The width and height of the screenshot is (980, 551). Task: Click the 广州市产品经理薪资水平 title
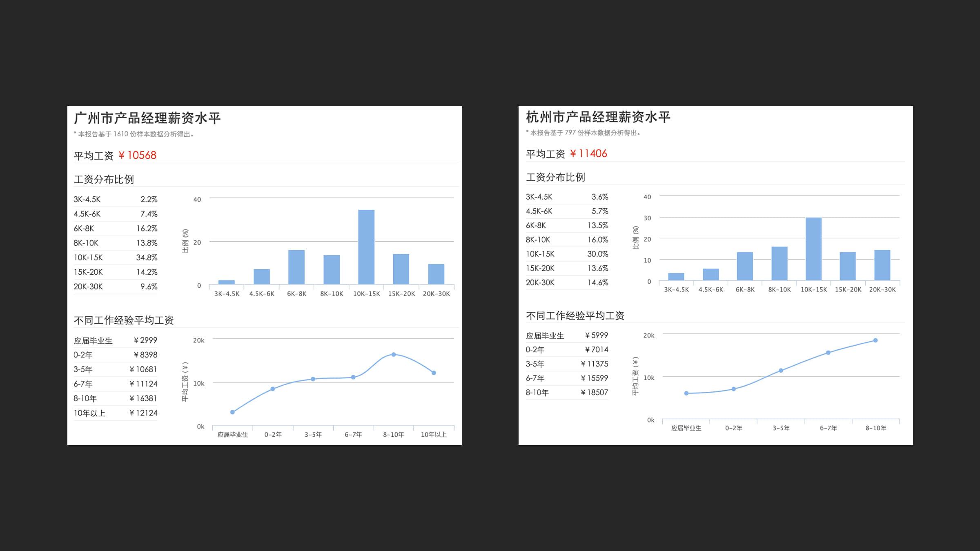[147, 118]
